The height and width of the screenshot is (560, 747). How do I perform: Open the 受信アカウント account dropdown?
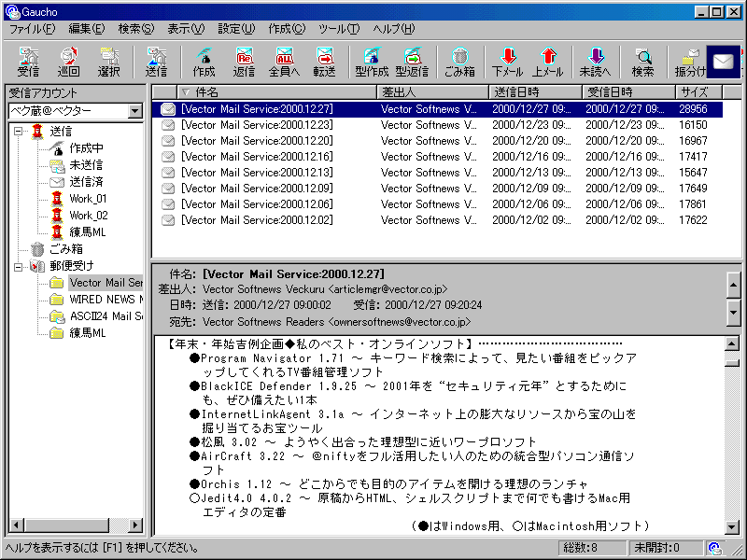[x=134, y=111]
